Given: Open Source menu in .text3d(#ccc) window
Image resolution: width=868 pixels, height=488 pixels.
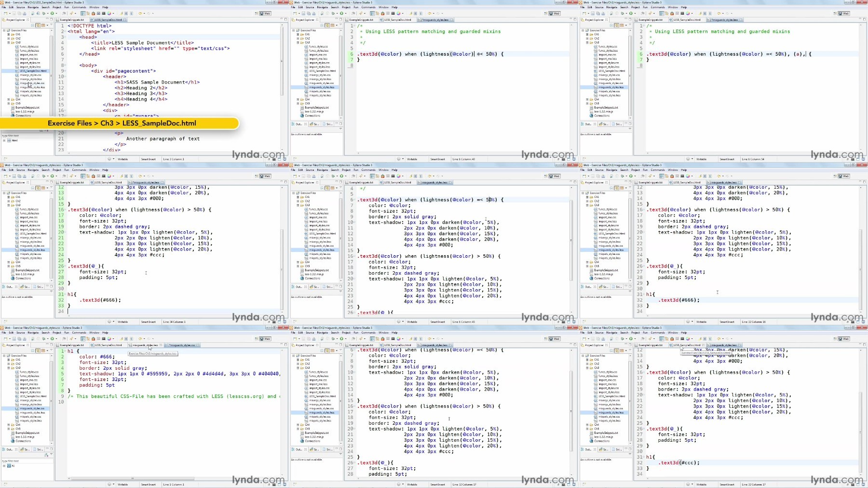Looking at the screenshot, I should [599, 333].
